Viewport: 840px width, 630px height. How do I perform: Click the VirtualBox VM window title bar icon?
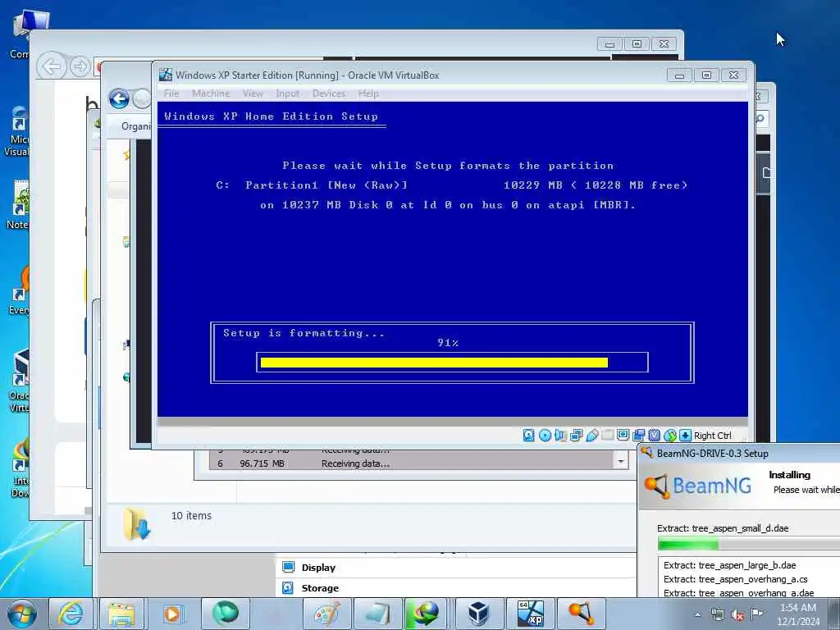coord(166,75)
